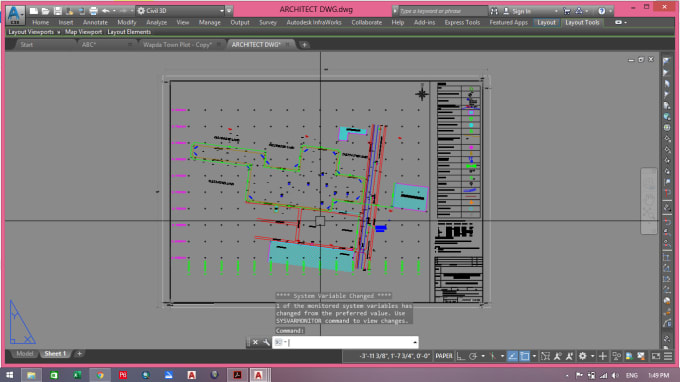Open Excel from the taskbar

[x=77, y=375]
